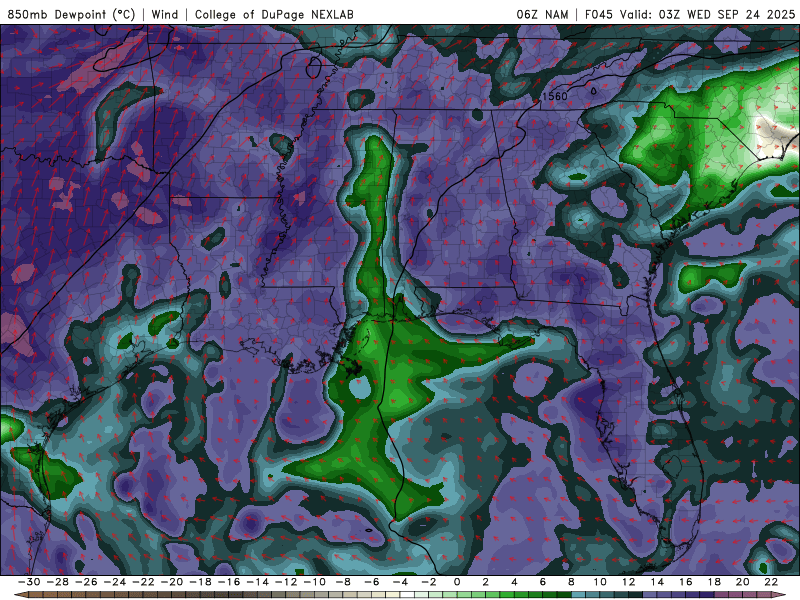This screenshot has width=800, height=600.
Task: Click the '-20' value on the color scale
Action: 172,582
